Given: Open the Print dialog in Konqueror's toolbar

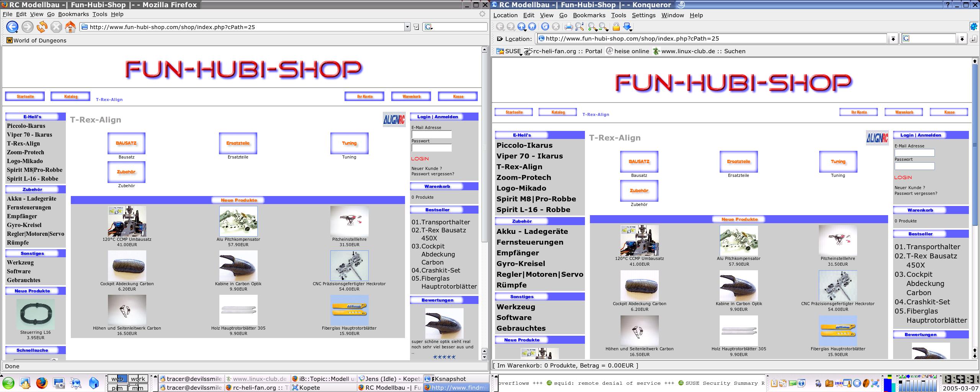Looking at the screenshot, I should tap(569, 26).
